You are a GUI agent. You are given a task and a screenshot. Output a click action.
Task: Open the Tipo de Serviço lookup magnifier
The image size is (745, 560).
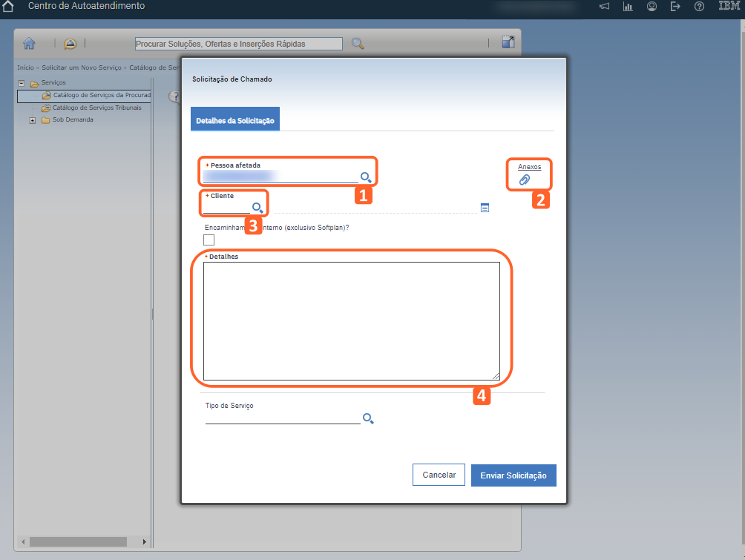pos(367,419)
